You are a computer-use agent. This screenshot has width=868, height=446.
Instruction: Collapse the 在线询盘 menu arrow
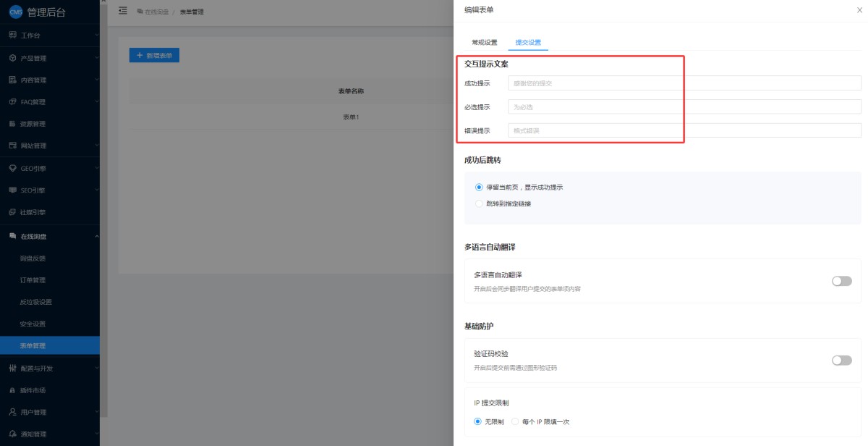96,236
